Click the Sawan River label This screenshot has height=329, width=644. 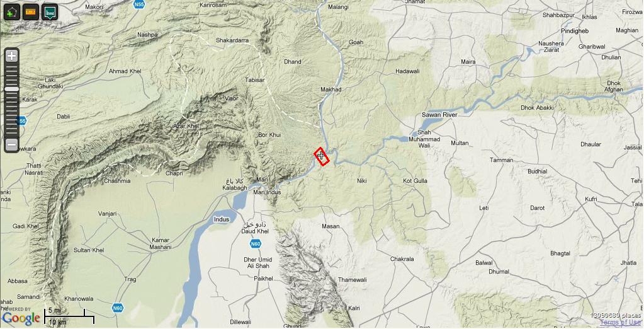point(439,115)
